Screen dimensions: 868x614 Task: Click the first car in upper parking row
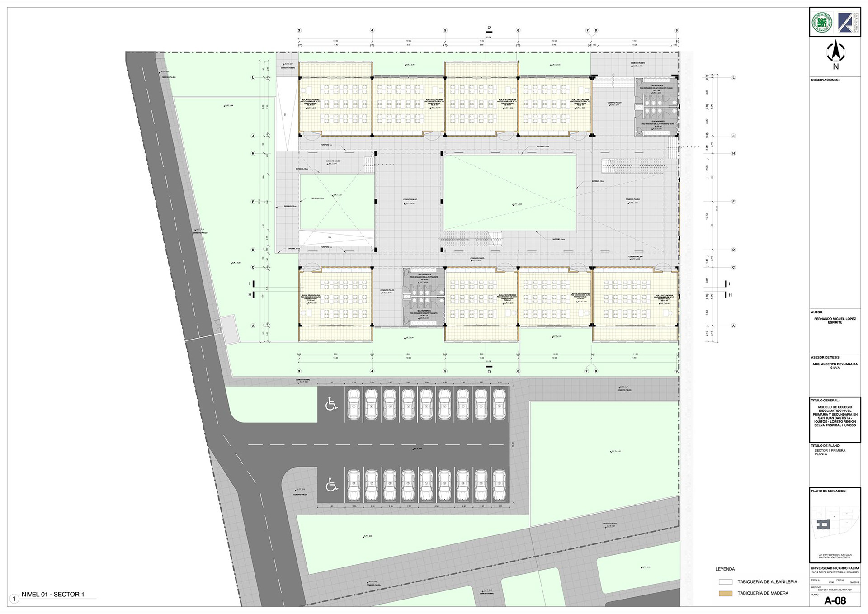(x=354, y=404)
